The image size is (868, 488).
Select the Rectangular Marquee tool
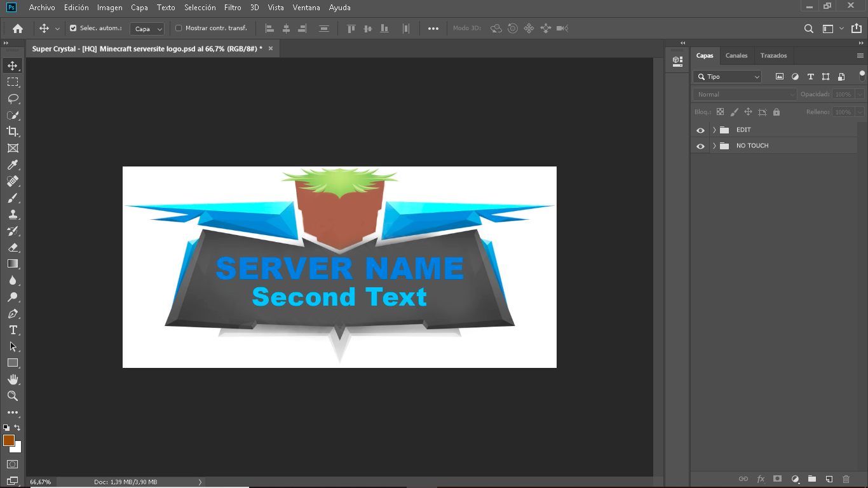[13, 82]
